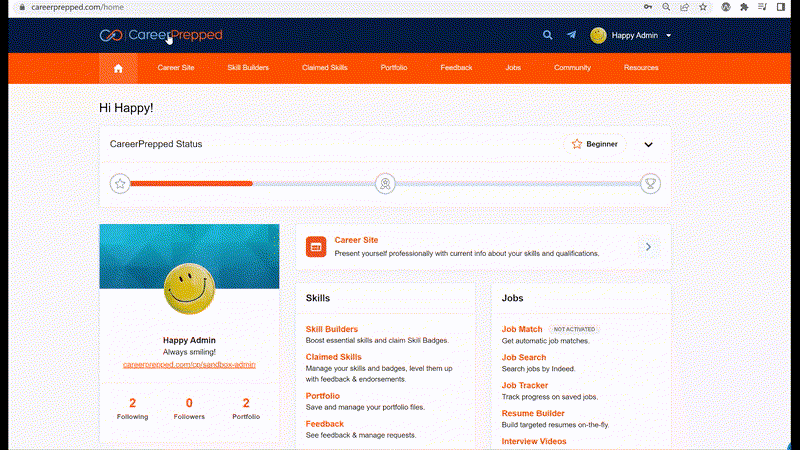Click Happy Admin avatar in header

(598, 35)
